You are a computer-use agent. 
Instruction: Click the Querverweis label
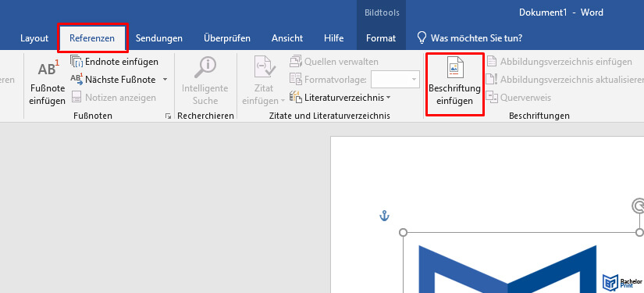[525, 98]
